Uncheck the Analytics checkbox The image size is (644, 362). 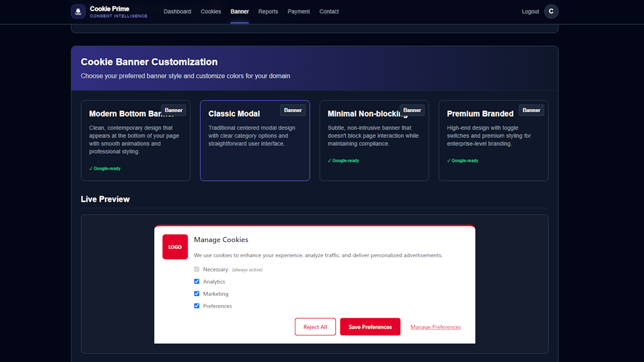[x=197, y=282]
